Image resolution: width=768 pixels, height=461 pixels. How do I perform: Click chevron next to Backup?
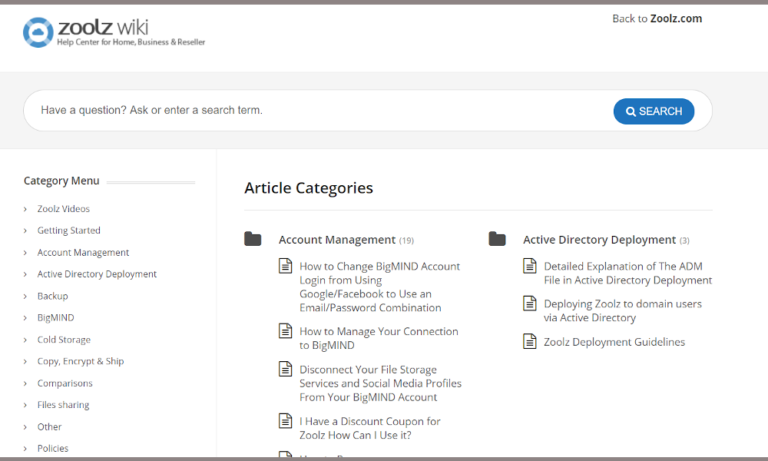tap(25, 296)
